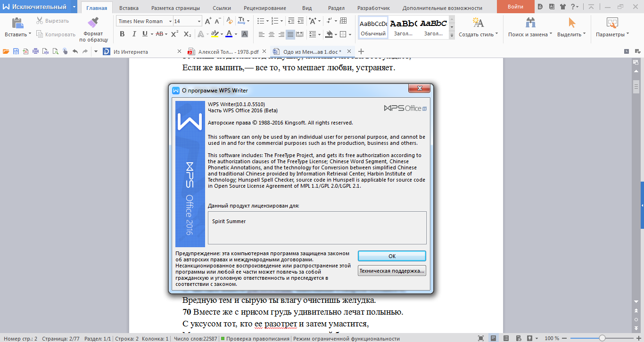Open the Find and Replace dropdown

click(x=551, y=34)
